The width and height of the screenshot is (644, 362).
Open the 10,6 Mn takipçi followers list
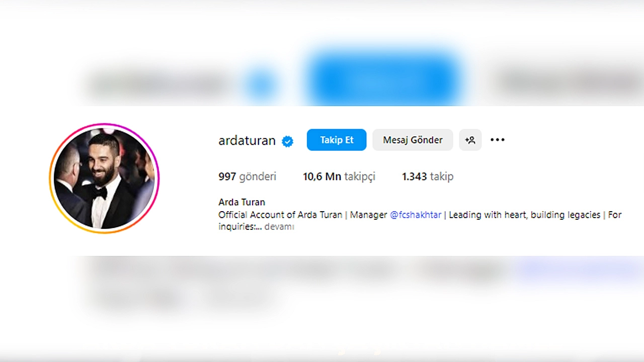click(x=339, y=176)
